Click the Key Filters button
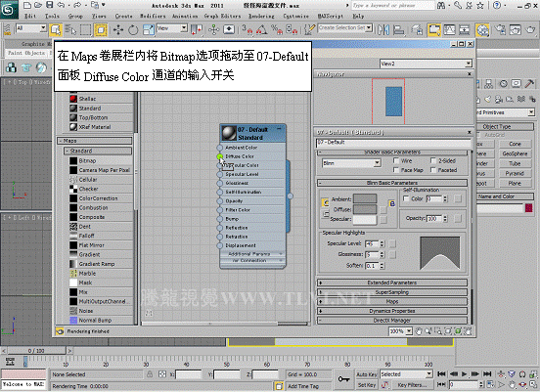This screenshot has height=392, width=540. pyautogui.click(x=412, y=385)
